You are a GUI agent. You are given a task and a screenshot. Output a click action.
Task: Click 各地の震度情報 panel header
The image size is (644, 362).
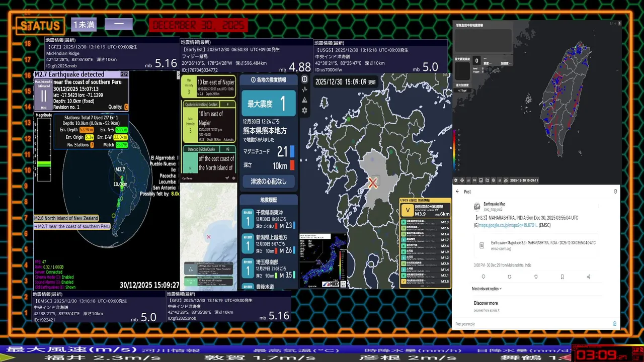tap(269, 79)
